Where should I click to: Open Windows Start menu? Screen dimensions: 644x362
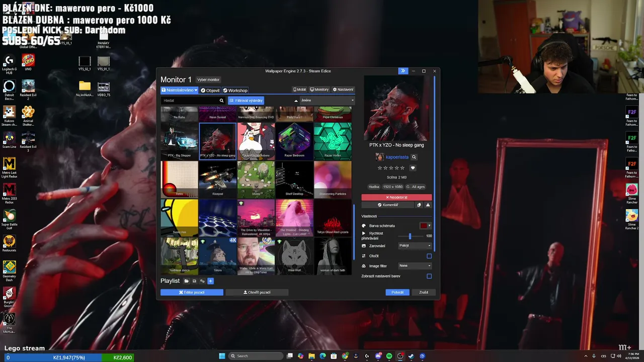click(x=222, y=356)
